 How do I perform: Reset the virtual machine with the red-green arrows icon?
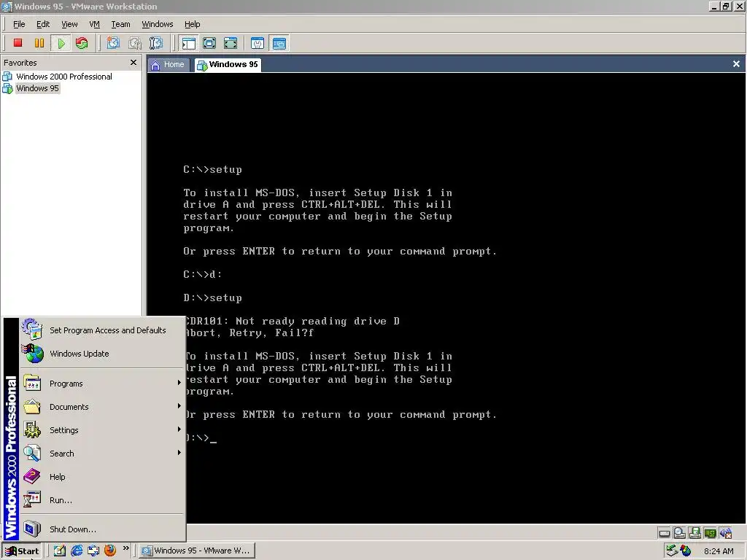(82, 43)
